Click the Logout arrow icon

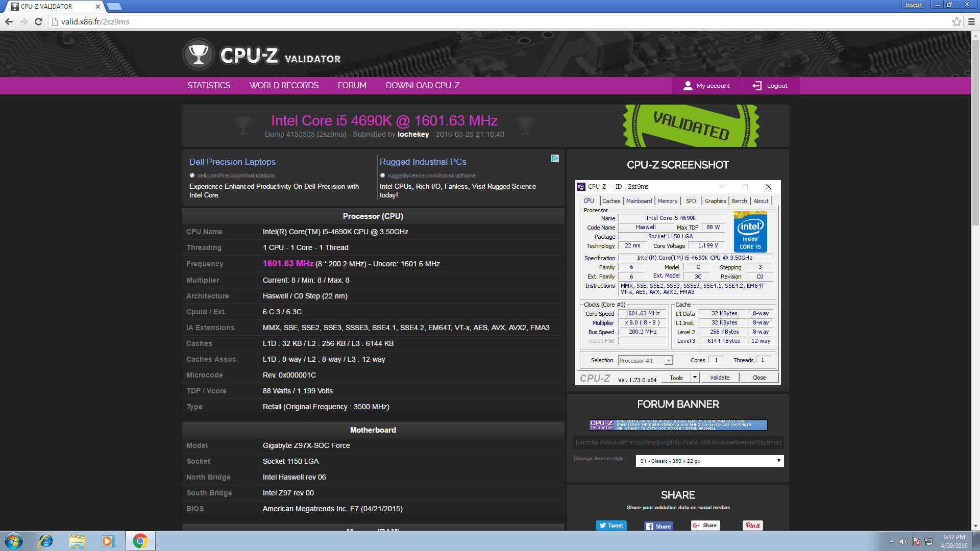(757, 86)
